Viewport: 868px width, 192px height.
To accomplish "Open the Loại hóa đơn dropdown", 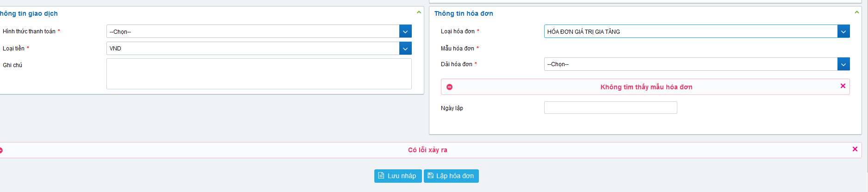I will (843, 31).
